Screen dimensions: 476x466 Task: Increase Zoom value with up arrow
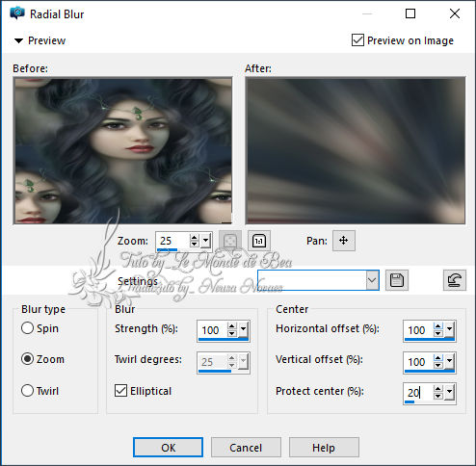[194, 237]
